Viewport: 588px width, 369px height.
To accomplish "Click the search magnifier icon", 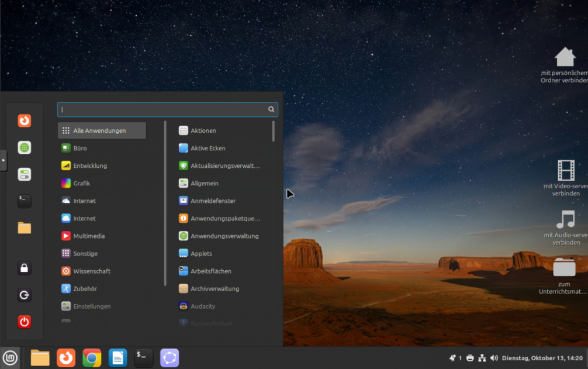I will click(271, 109).
